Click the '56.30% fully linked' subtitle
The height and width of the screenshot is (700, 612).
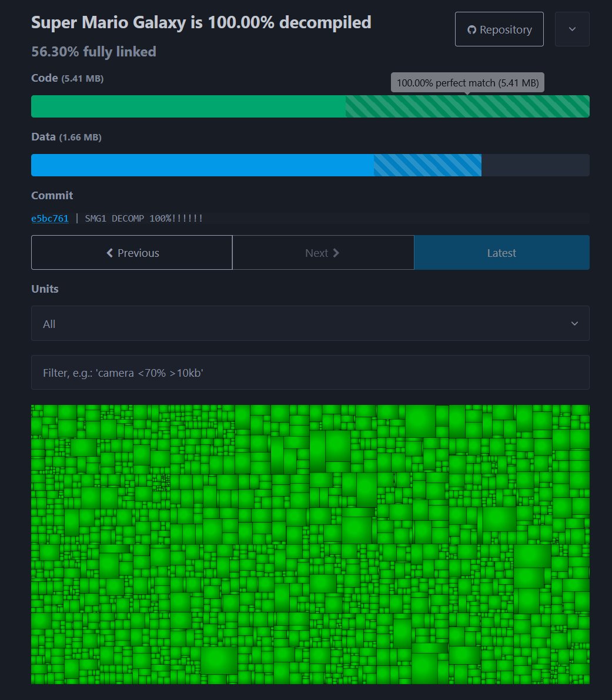pos(93,52)
